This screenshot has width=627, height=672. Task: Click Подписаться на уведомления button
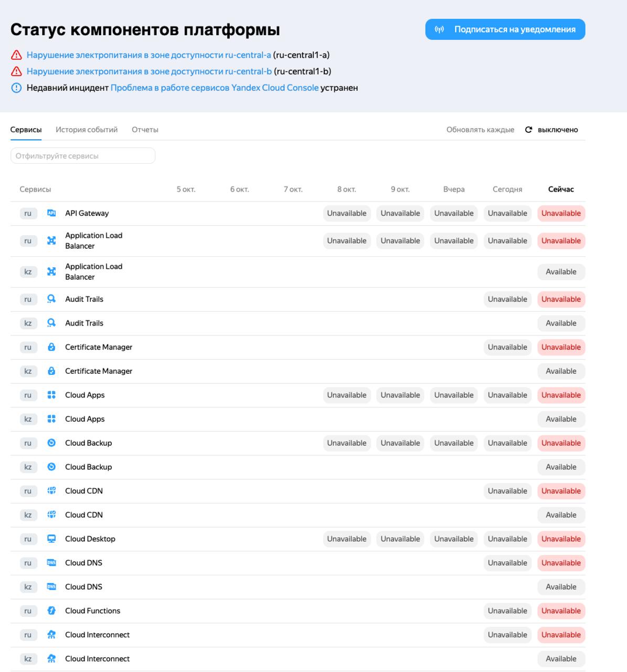pos(505,29)
